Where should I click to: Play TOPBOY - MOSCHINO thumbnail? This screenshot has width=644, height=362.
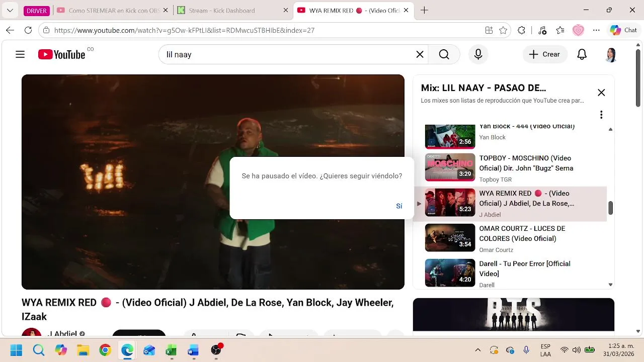click(450, 167)
